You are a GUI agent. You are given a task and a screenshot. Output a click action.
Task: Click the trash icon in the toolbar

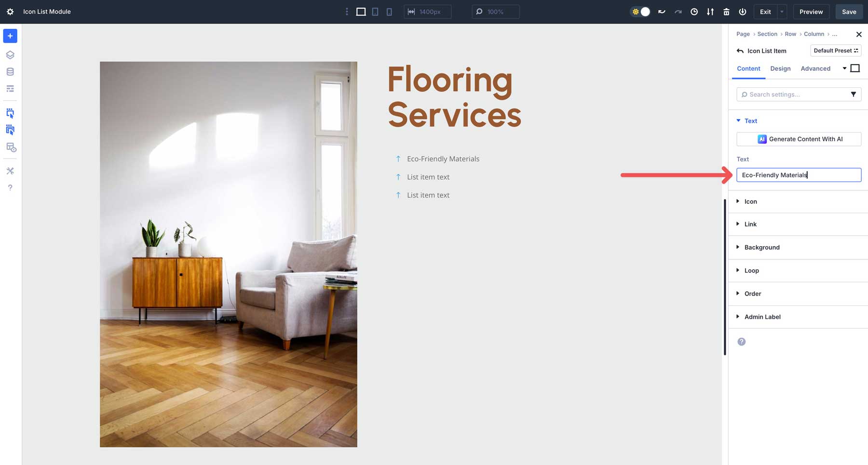pyautogui.click(x=726, y=12)
